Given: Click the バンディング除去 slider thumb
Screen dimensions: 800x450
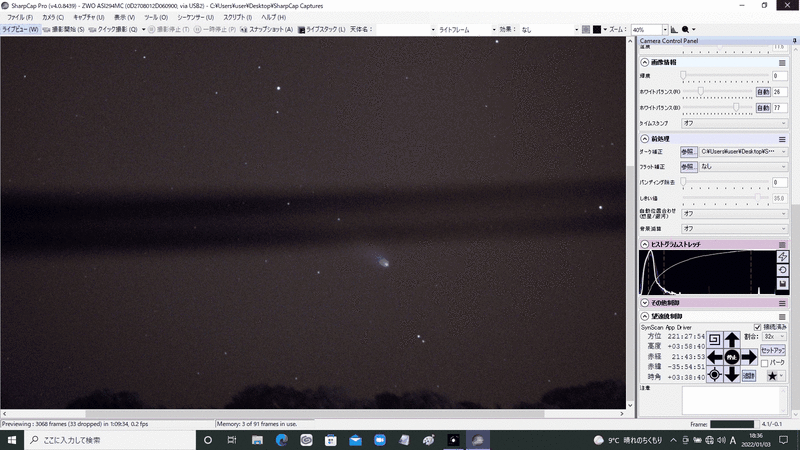Looking at the screenshot, I should pyautogui.click(x=683, y=182).
